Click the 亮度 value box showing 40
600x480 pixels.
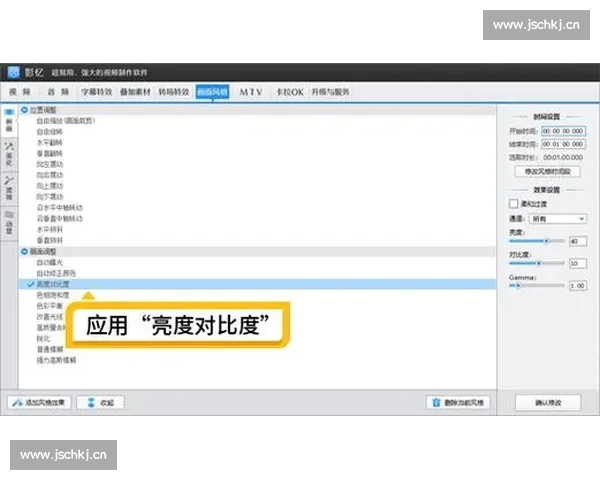578,241
